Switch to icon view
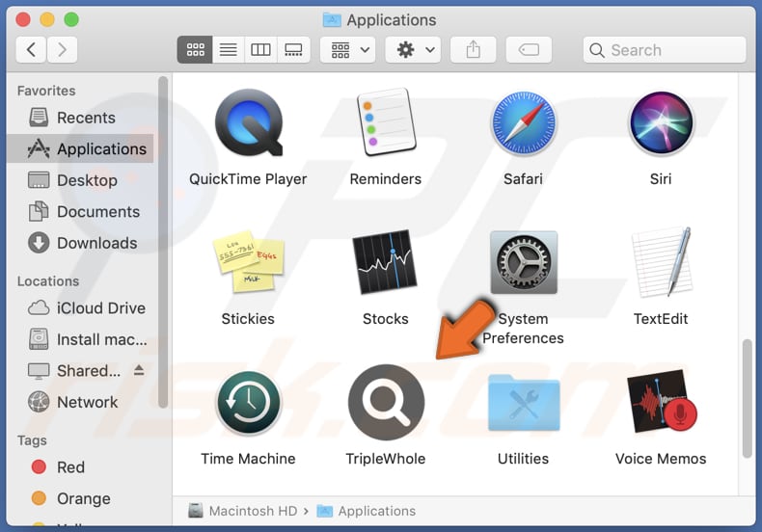Image resolution: width=762 pixels, height=532 pixels. (x=195, y=49)
